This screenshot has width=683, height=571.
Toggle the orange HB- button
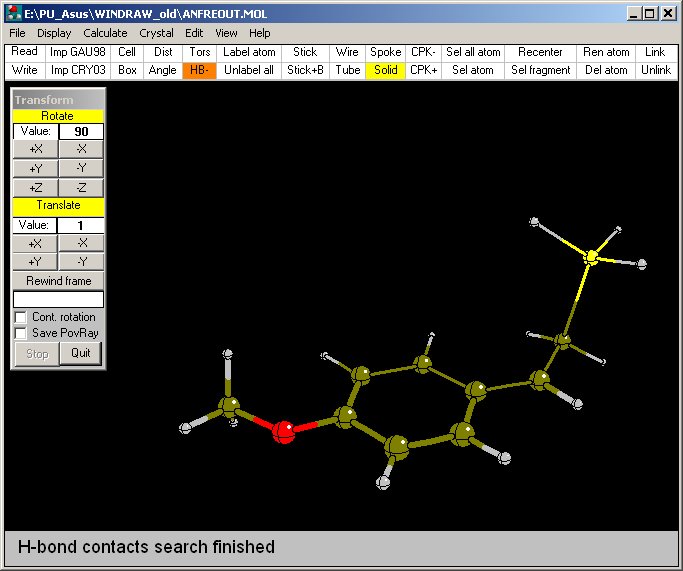[199, 70]
